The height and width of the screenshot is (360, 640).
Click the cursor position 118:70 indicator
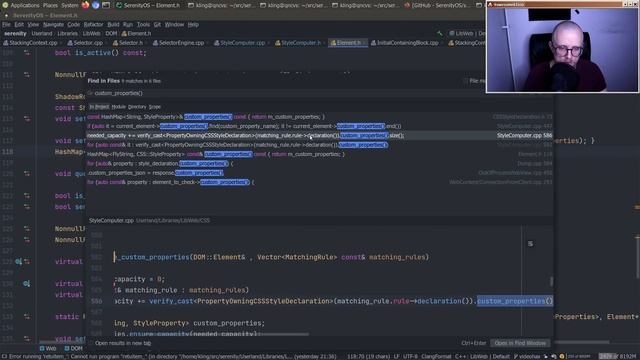(x=369, y=356)
